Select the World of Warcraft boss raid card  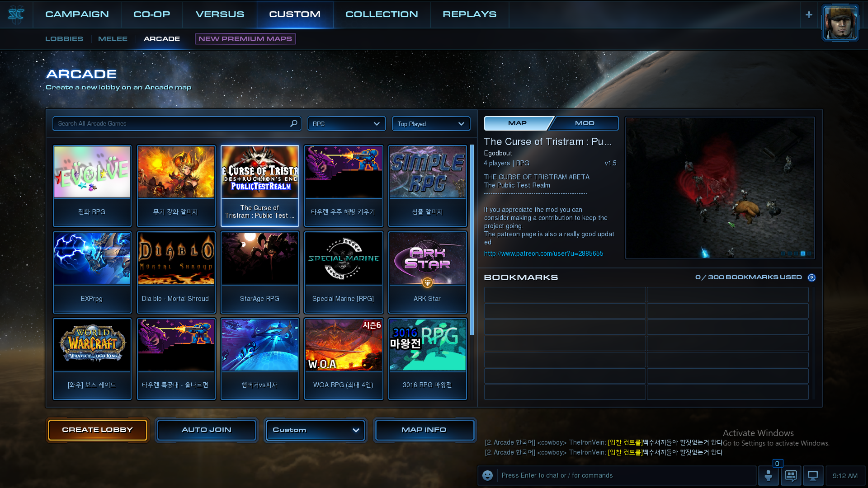click(x=92, y=359)
